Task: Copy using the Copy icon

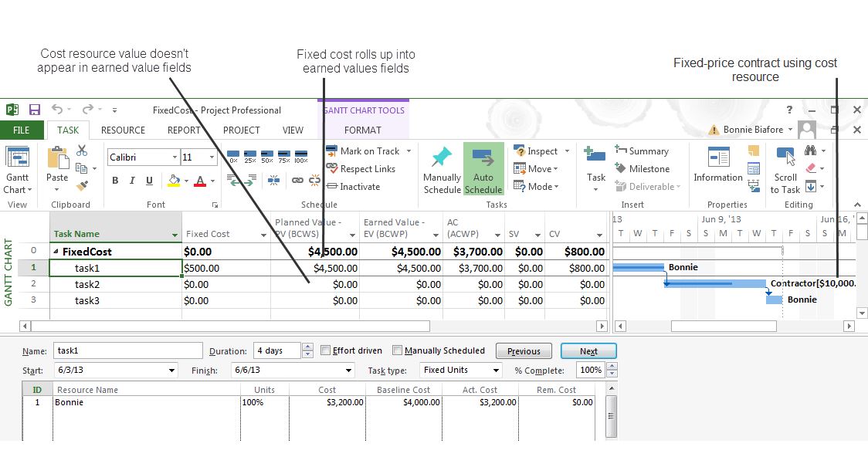Action: click(x=82, y=168)
